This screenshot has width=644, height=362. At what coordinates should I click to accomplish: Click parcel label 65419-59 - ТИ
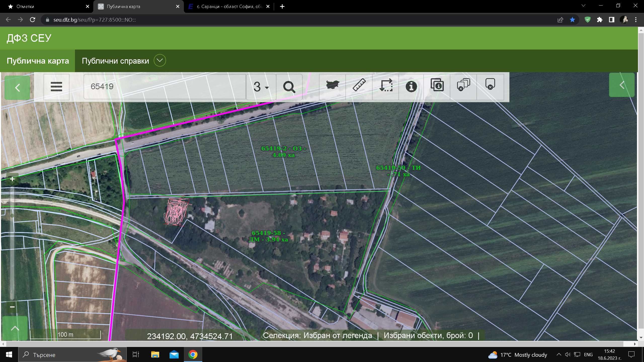[x=398, y=171]
